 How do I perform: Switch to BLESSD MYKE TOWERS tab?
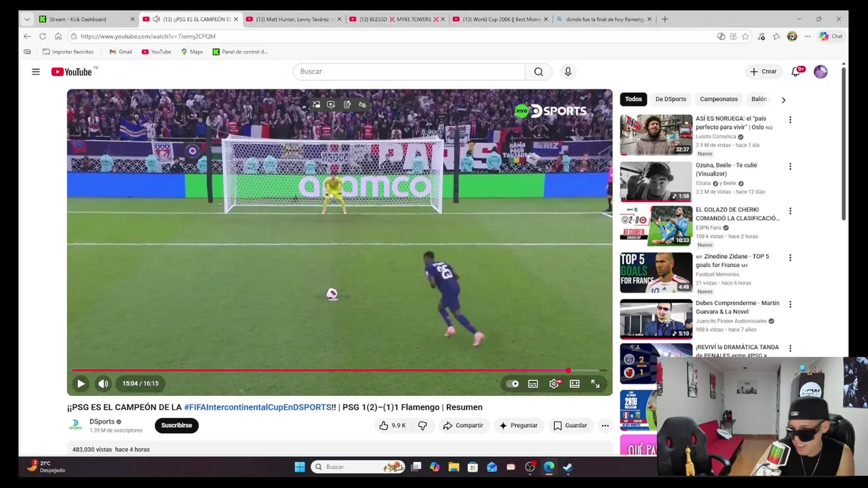[x=397, y=19]
